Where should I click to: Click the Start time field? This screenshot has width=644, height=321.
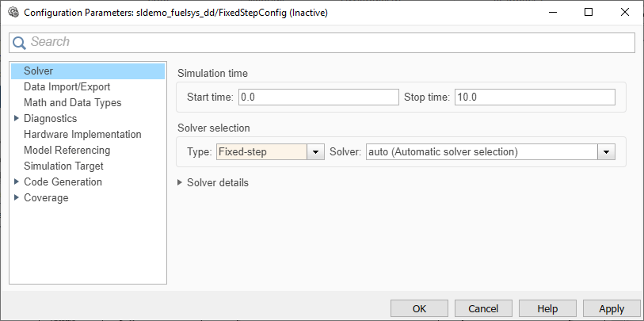[x=318, y=97]
